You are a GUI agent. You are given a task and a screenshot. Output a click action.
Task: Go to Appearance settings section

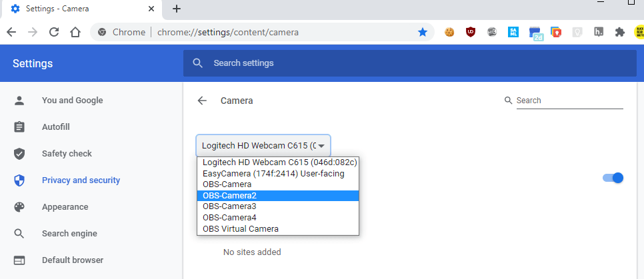[65, 207]
